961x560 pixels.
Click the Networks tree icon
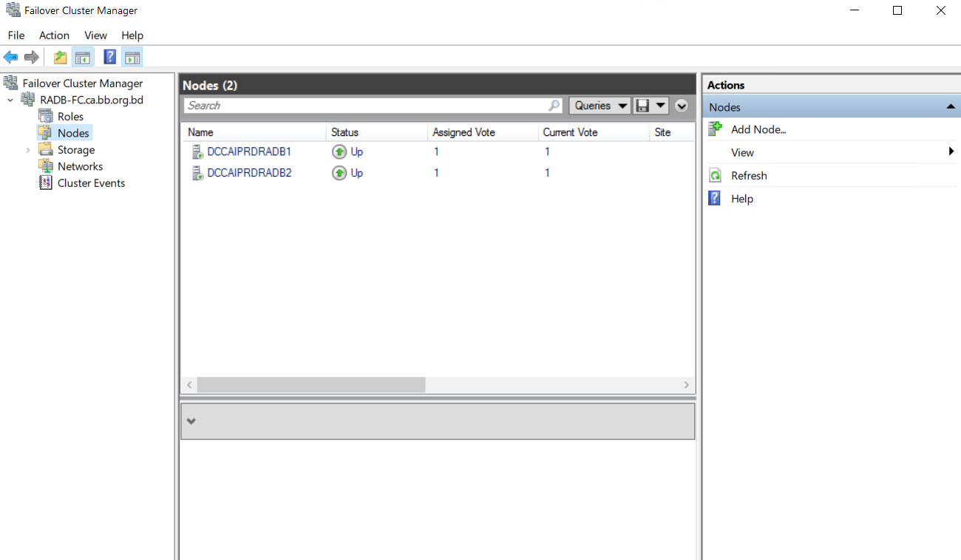click(46, 166)
